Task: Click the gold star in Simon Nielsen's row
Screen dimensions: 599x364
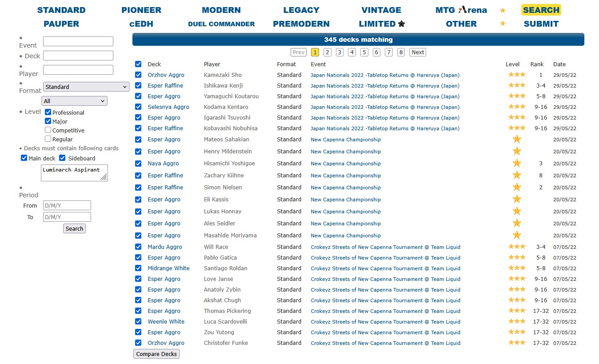Action: (517, 187)
